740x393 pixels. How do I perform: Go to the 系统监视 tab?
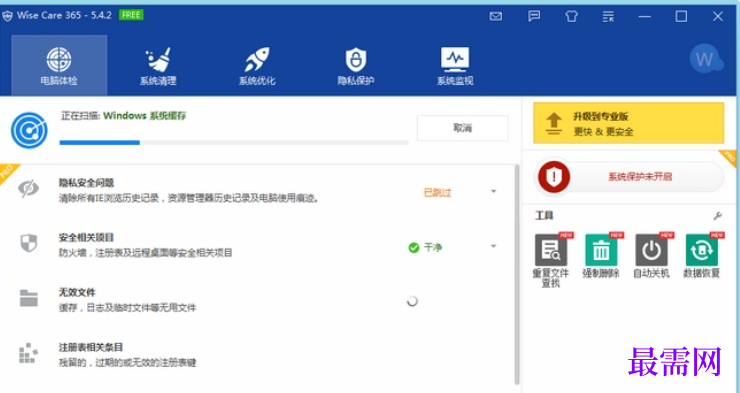[454, 65]
